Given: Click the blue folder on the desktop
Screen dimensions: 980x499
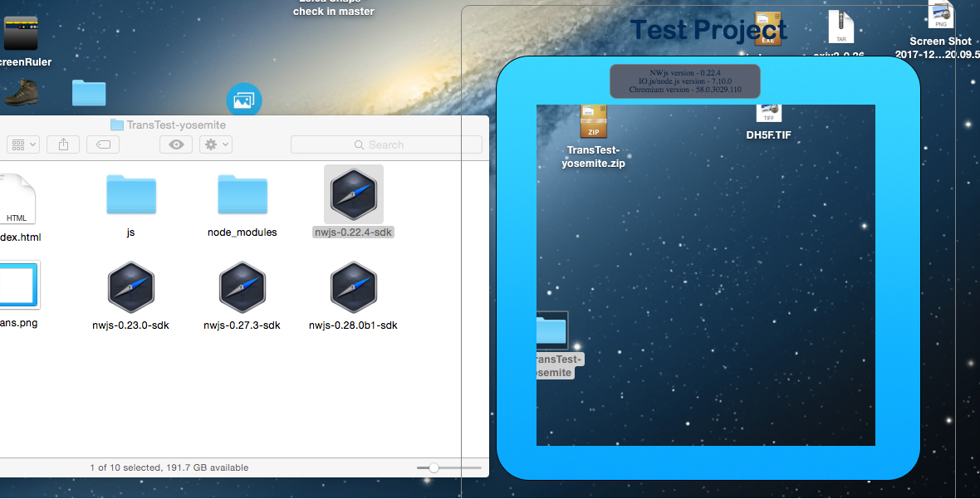Looking at the screenshot, I should (x=89, y=92).
